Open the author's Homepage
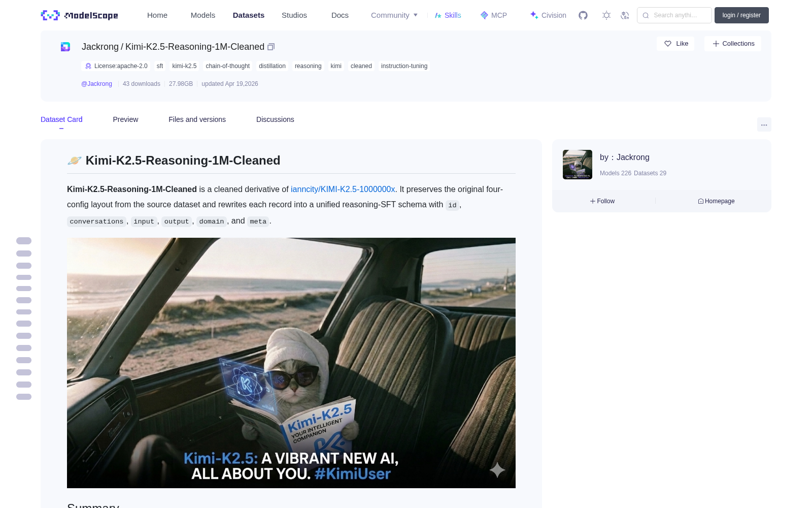812x508 pixels. (x=716, y=201)
